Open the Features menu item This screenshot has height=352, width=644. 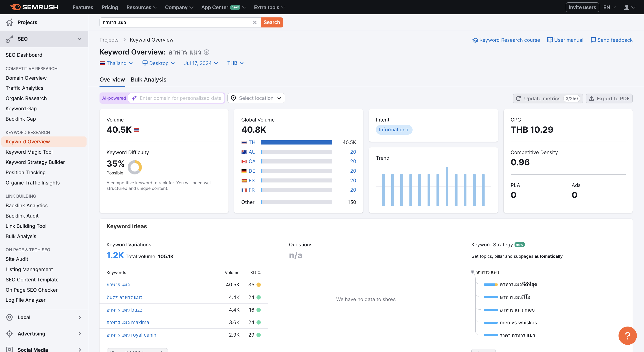coord(83,7)
